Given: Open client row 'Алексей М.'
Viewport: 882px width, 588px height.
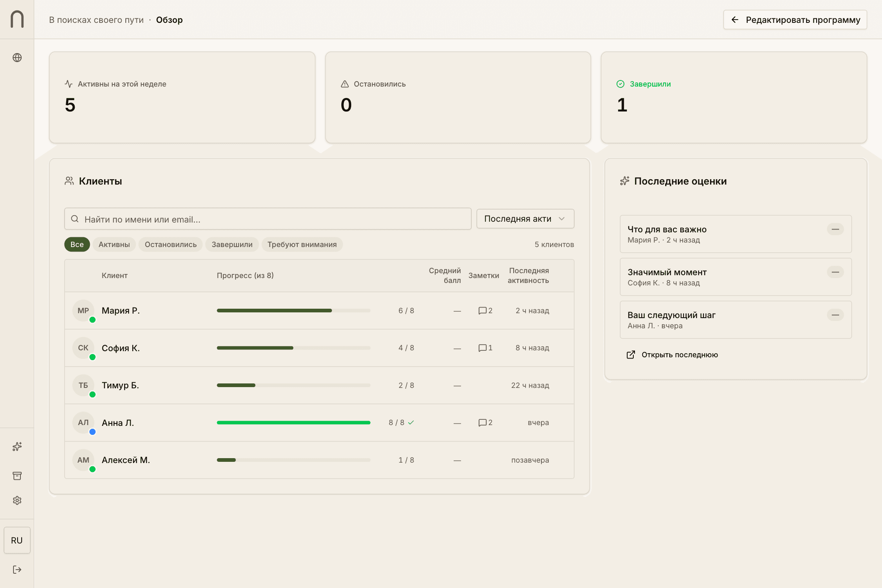Looking at the screenshot, I should pos(319,460).
